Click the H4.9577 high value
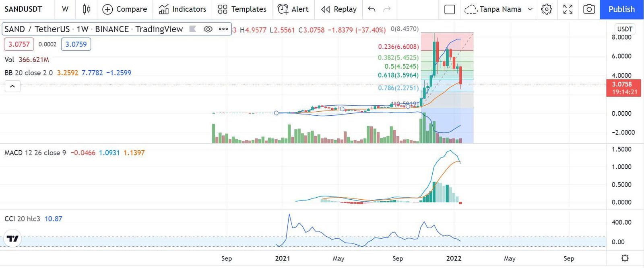The height and width of the screenshot is (268, 644). (253, 30)
